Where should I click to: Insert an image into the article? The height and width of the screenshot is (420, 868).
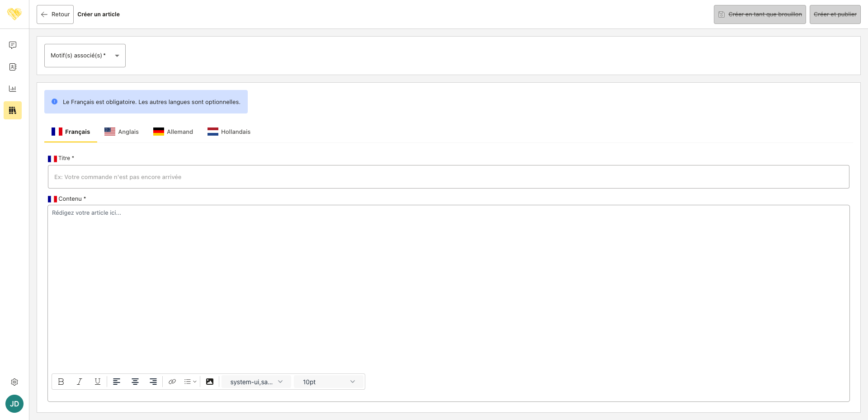[210, 382]
